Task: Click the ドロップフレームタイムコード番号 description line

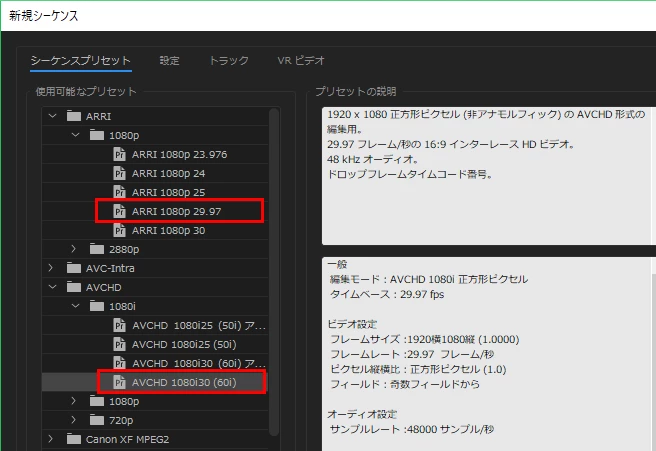Action: point(410,174)
